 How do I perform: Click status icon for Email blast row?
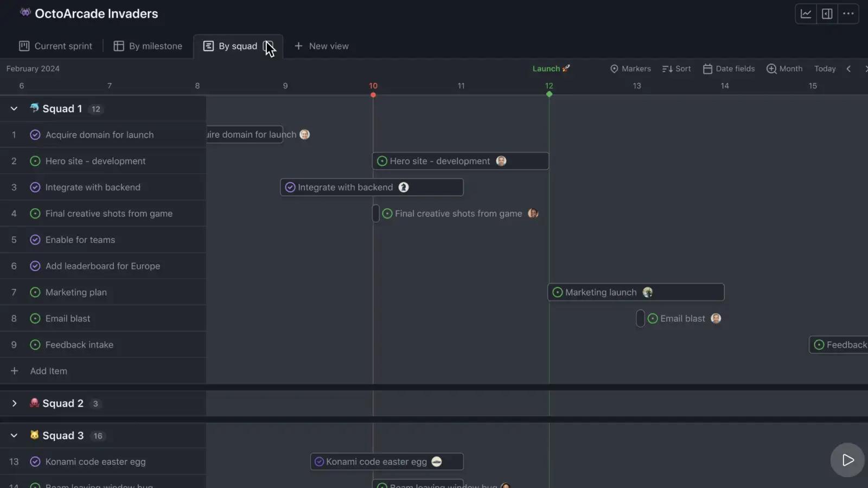pyautogui.click(x=35, y=319)
